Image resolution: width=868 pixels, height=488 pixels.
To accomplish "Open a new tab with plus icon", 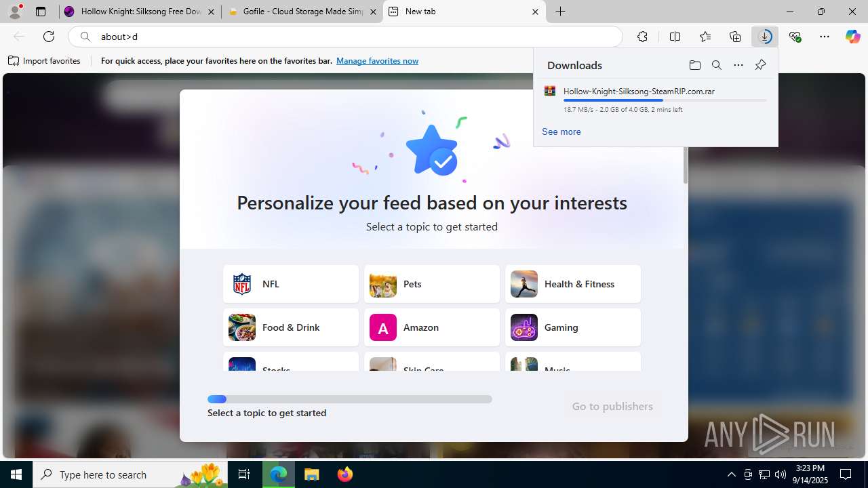I will pyautogui.click(x=560, y=12).
